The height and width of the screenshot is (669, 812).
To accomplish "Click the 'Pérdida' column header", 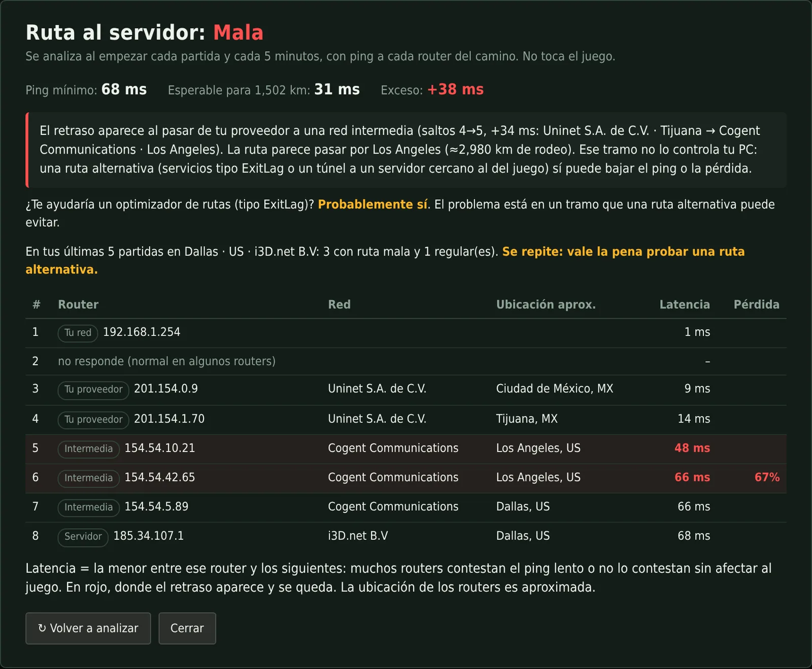I will pyautogui.click(x=757, y=304).
